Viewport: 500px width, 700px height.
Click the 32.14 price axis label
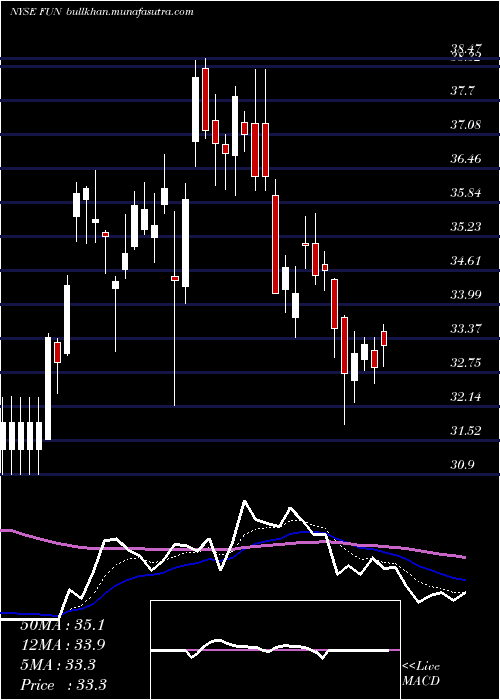click(465, 397)
